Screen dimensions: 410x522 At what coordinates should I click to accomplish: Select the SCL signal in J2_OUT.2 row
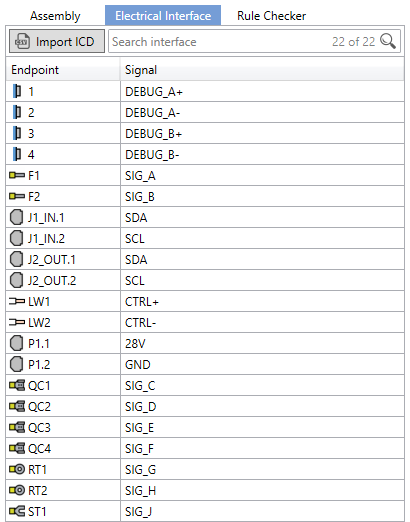(x=262, y=280)
